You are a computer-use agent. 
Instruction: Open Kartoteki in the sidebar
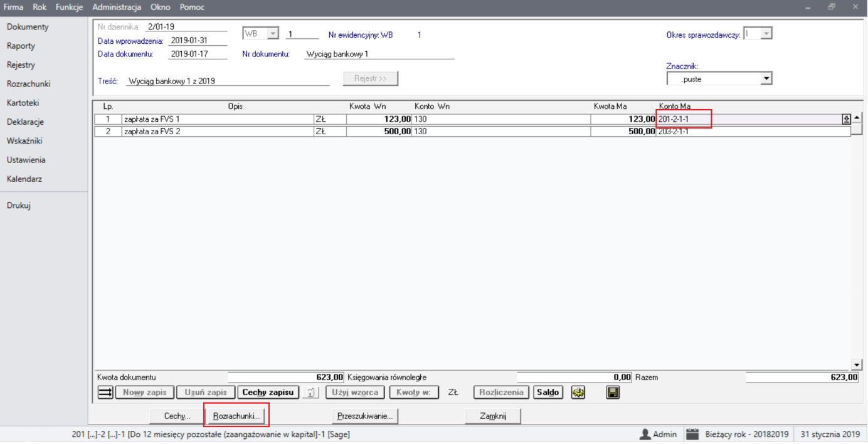pos(23,103)
